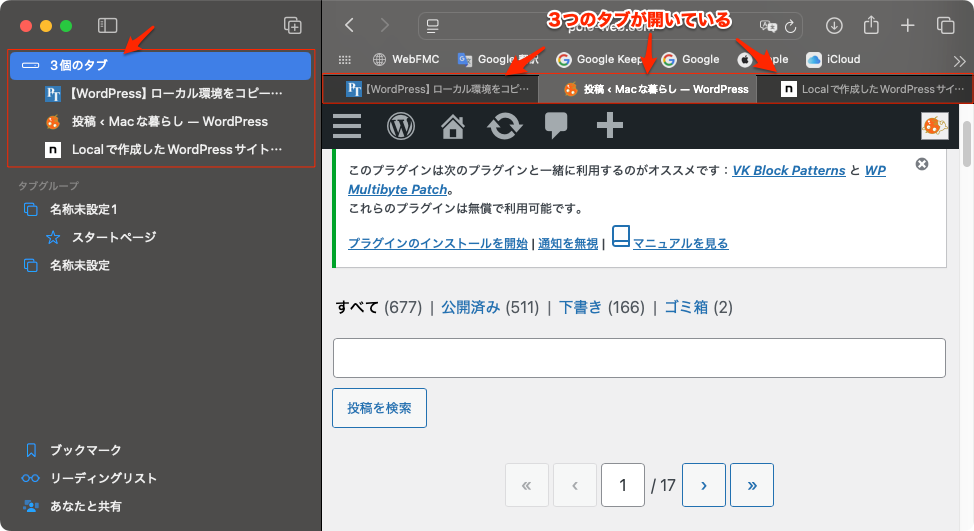The height and width of the screenshot is (531, 974).
Task: Open the プラグインのインストールを開始 link
Action: (x=438, y=243)
